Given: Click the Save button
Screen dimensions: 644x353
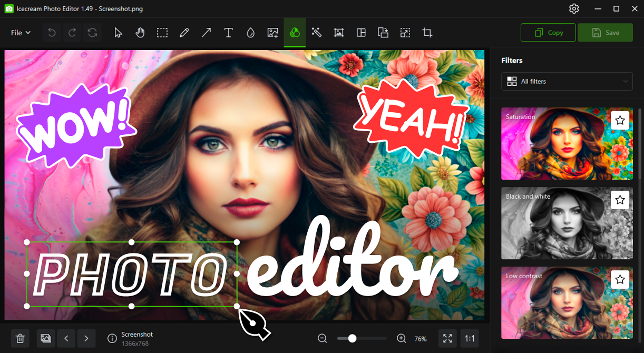Looking at the screenshot, I should click(605, 33).
